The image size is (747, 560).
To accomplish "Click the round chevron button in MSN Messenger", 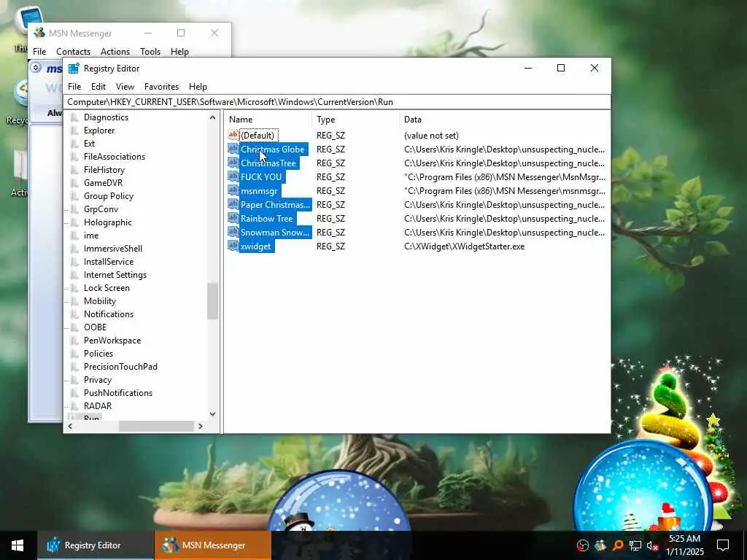I will pyautogui.click(x=36, y=68).
